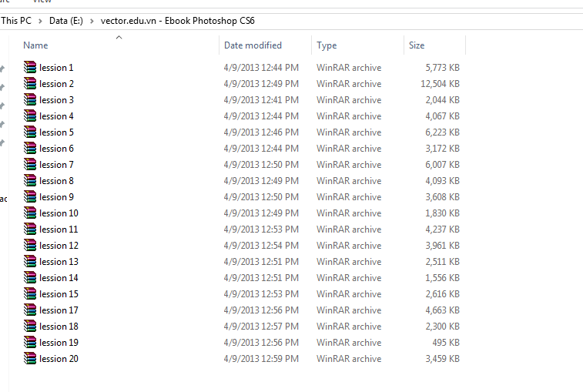Select the file name lession 7
The width and height of the screenshot is (583, 392).
point(56,164)
